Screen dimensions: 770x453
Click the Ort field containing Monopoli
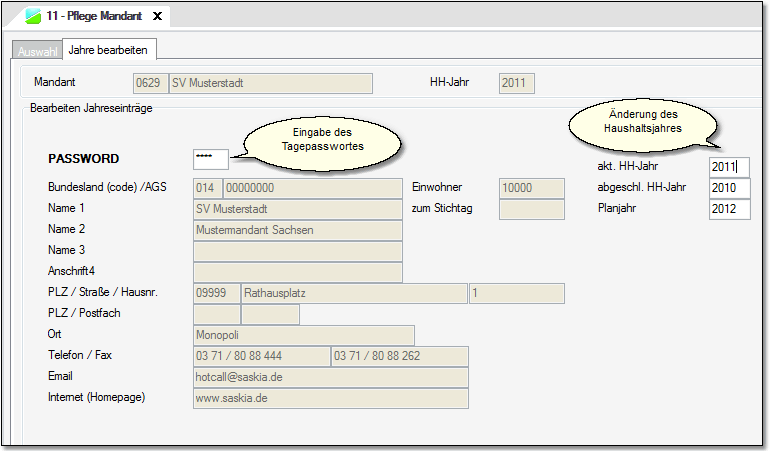tap(303, 335)
